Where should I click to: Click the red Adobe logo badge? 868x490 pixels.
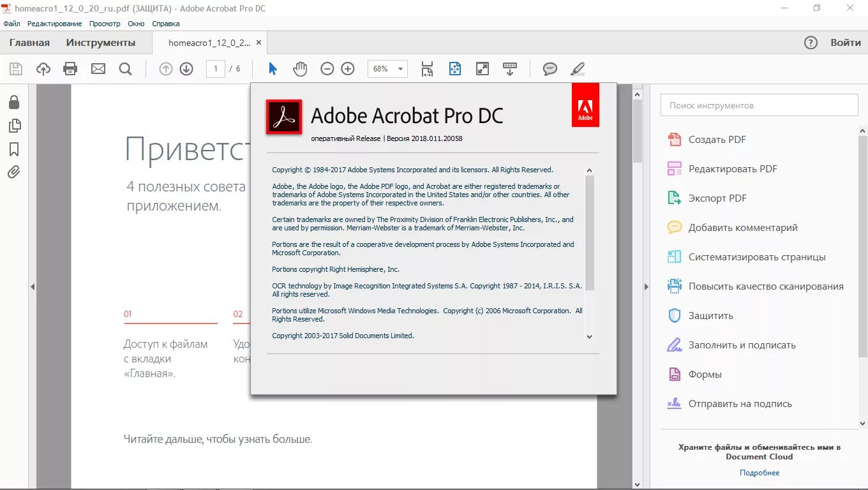pyautogui.click(x=585, y=105)
